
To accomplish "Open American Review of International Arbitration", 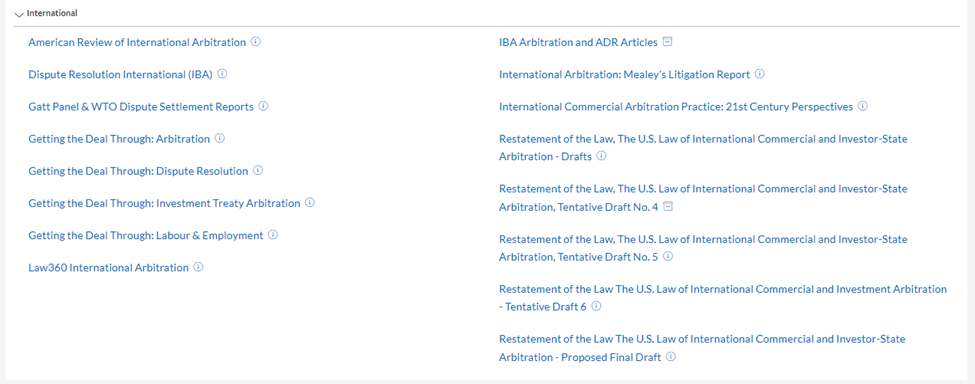I will click(137, 42).
